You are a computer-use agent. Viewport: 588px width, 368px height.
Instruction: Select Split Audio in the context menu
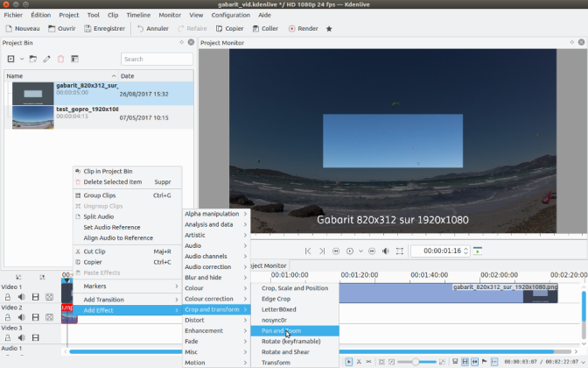(x=127, y=216)
